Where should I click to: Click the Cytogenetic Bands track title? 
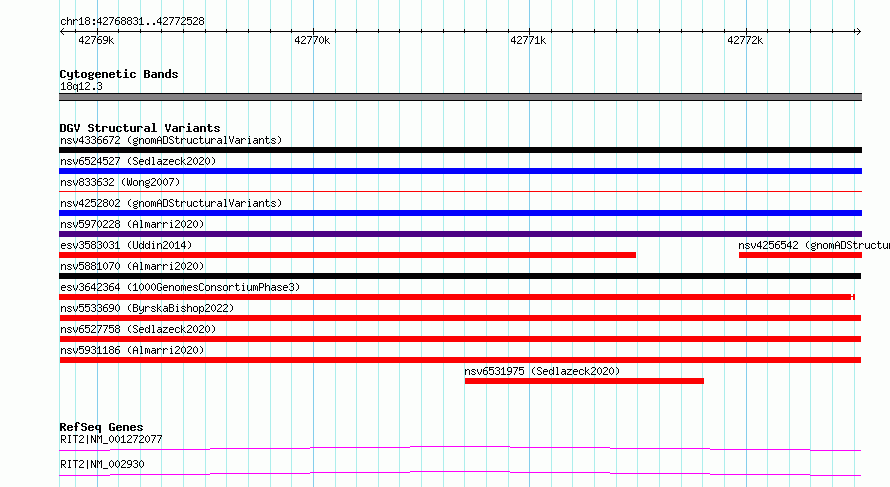coord(119,74)
